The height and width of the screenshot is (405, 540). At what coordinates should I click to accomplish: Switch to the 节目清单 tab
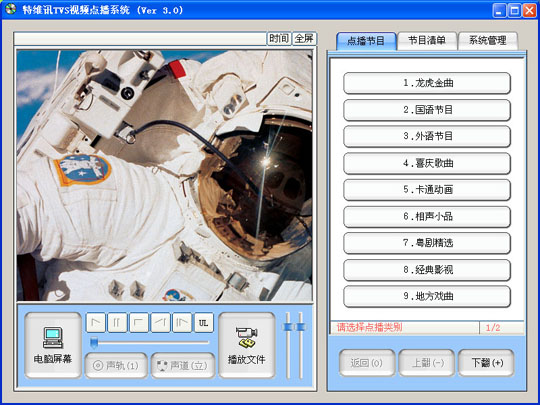[x=427, y=41]
